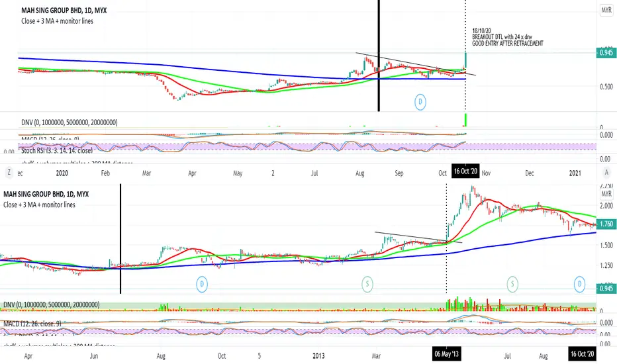Click the lower chart MACD (12, 26, close, 9) legend
This screenshot has width=617, height=364.
coord(32,324)
